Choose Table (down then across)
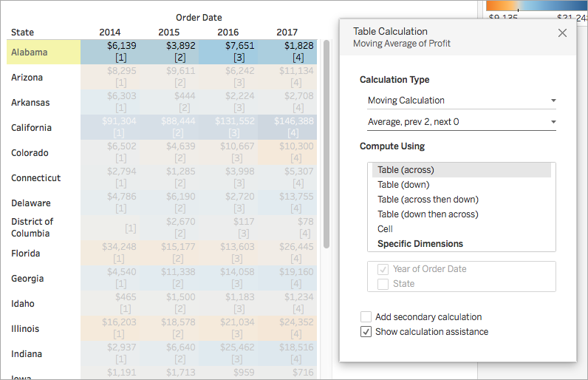588x380 pixels. 428,214
